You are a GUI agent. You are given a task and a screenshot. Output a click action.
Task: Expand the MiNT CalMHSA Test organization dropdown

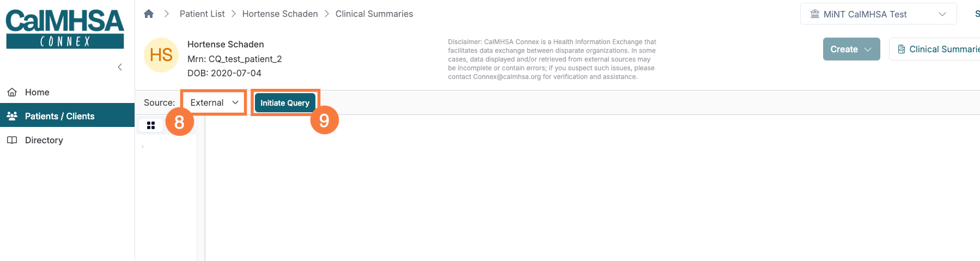point(878,14)
